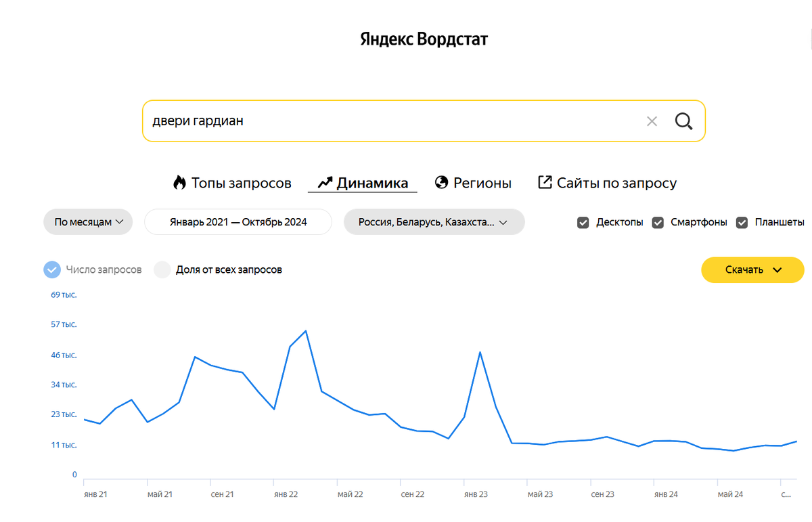This screenshot has height=522, width=812.
Task: Open the Скачать download dropdown
Action: [752, 269]
